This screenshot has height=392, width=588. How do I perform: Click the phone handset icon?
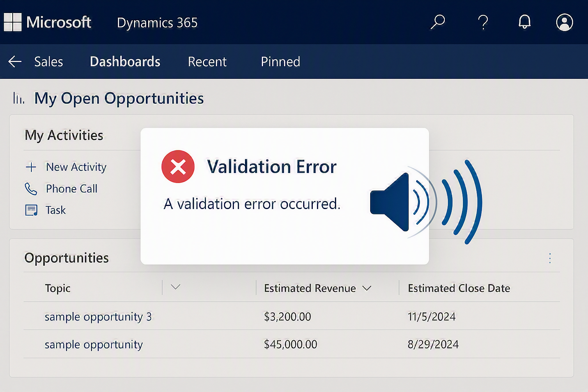click(x=31, y=189)
